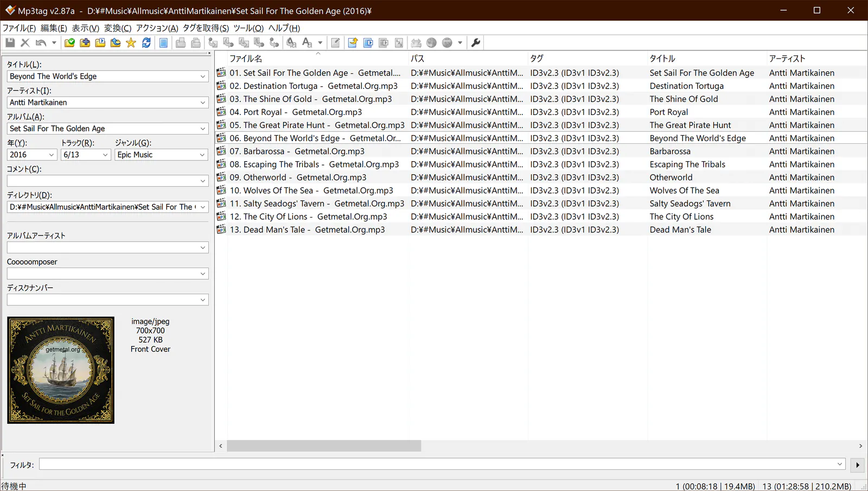Sort by the ファイル名 column header
The image size is (868, 491).
pos(318,59)
